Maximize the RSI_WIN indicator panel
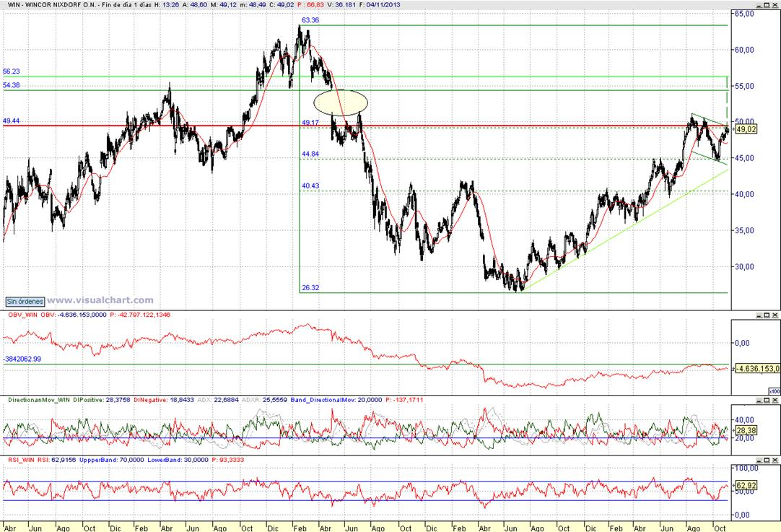This screenshot has height=532, width=781. click(767, 461)
